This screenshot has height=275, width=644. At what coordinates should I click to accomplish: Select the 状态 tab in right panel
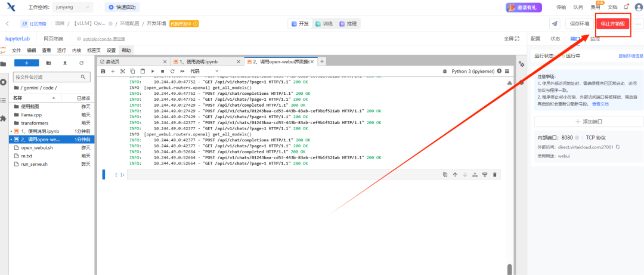(555, 39)
